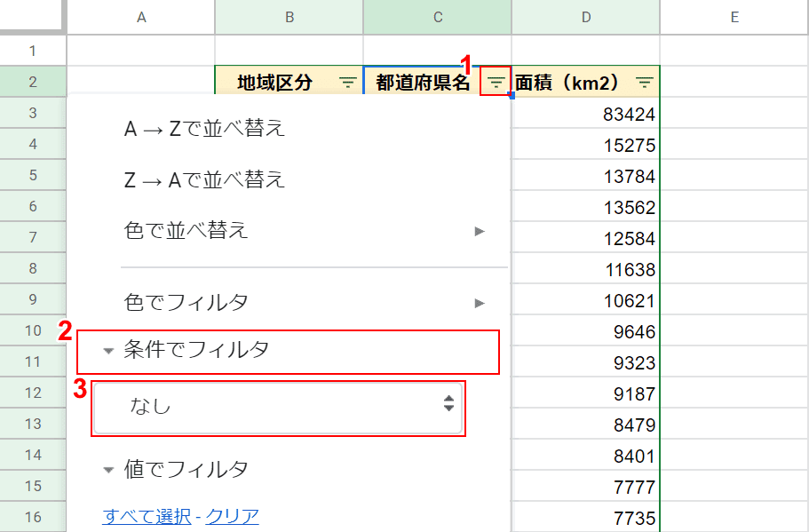
Task: Select the 面積（km2） header cell
Action: (x=585, y=82)
